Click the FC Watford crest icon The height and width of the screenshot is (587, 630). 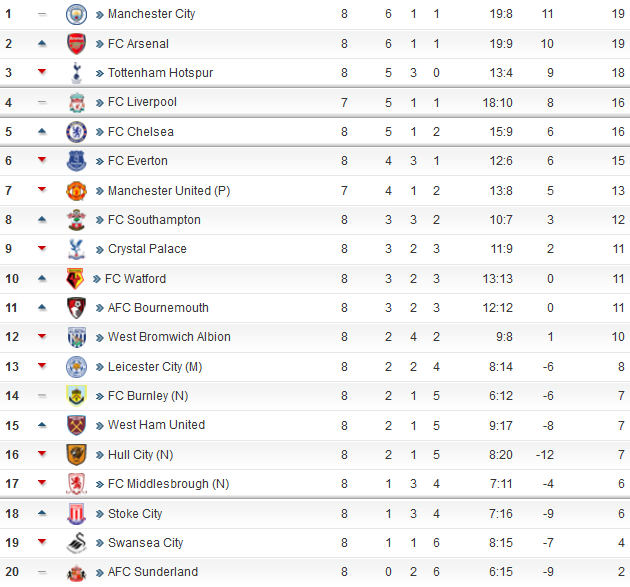point(75,279)
